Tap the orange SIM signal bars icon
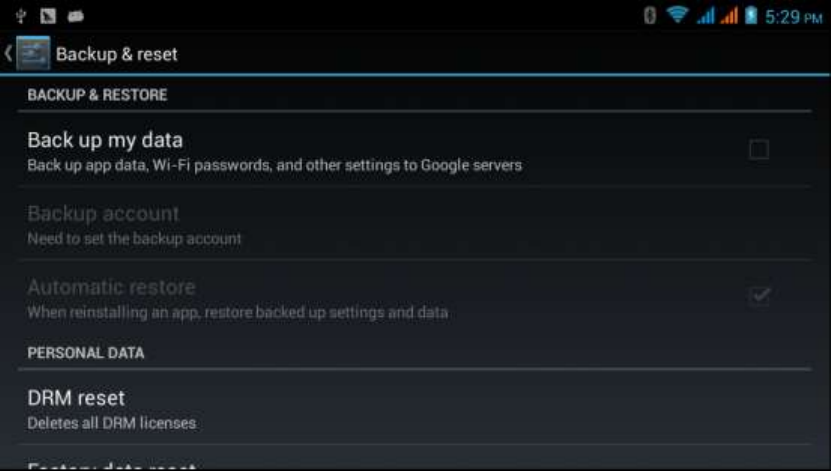831x471 pixels. coord(729,16)
